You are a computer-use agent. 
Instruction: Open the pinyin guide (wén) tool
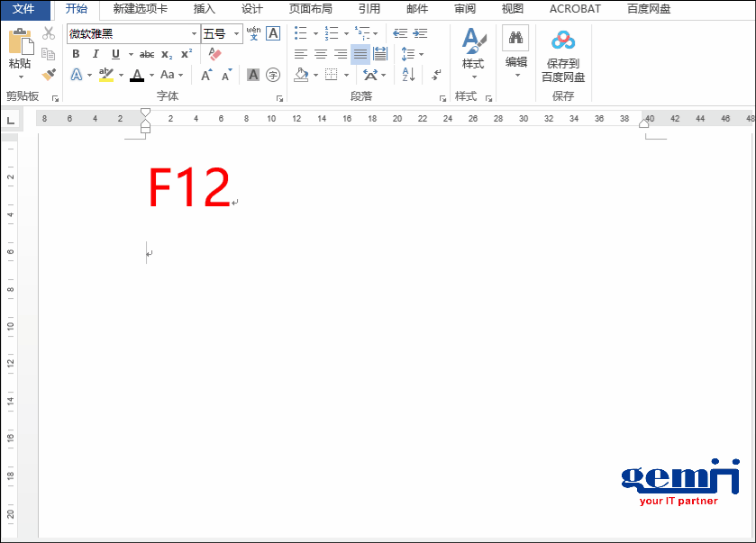(253, 33)
